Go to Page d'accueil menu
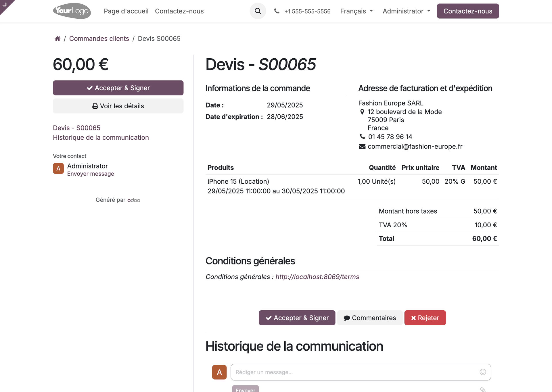Image resolution: width=552 pixels, height=392 pixels. 126,11
